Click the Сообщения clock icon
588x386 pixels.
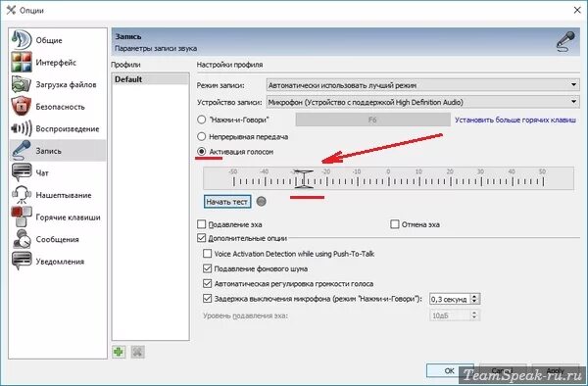22,239
